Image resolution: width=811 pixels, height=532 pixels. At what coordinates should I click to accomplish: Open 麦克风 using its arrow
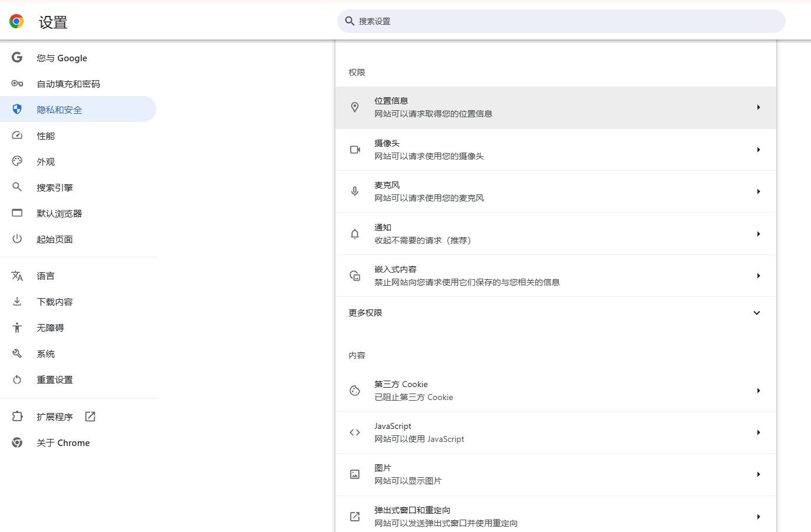pos(759,191)
